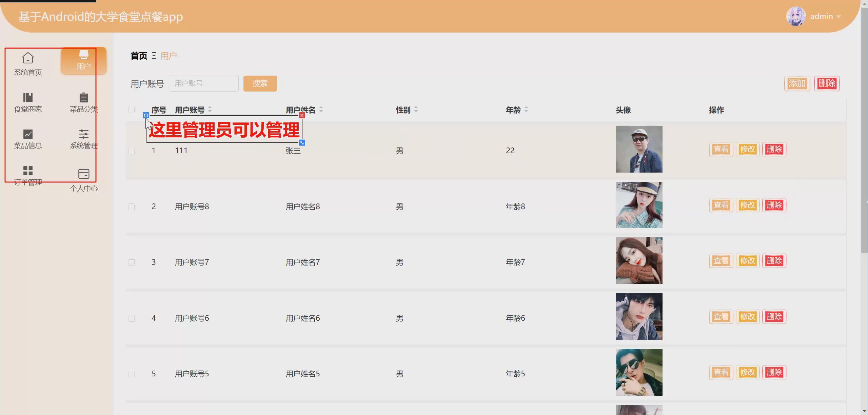Sort by 性别 column arrows
The height and width of the screenshot is (415, 868).
point(416,110)
